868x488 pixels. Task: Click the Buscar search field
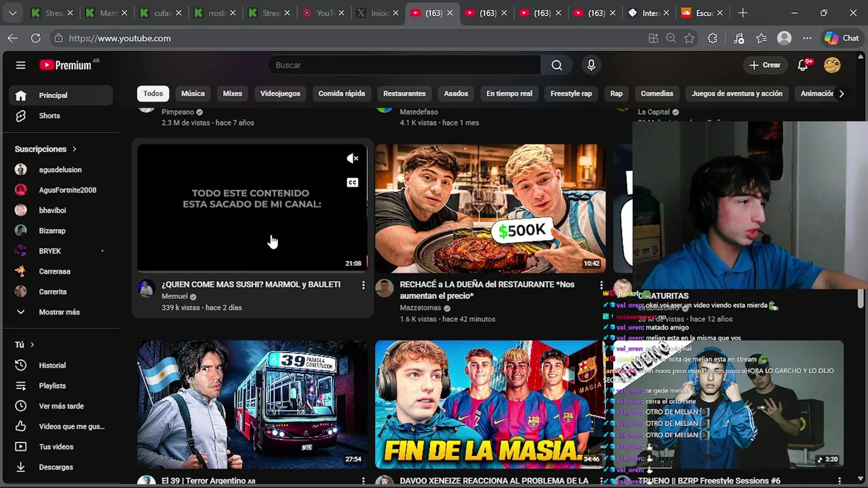pyautogui.click(x=404, y=65)
